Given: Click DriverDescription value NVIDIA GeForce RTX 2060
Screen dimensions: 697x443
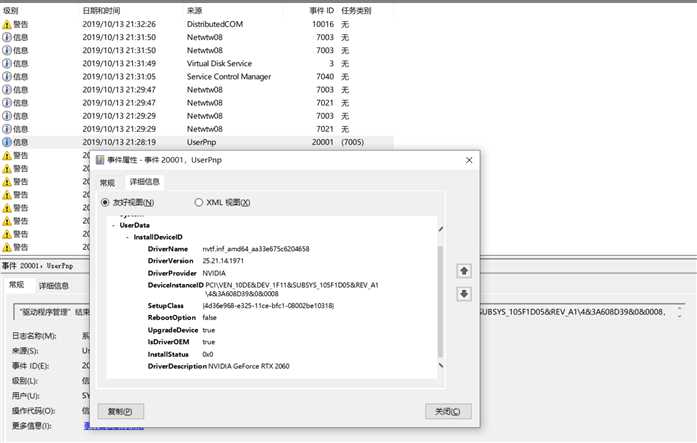Looking at the screenshot, I should pos(249,367).
